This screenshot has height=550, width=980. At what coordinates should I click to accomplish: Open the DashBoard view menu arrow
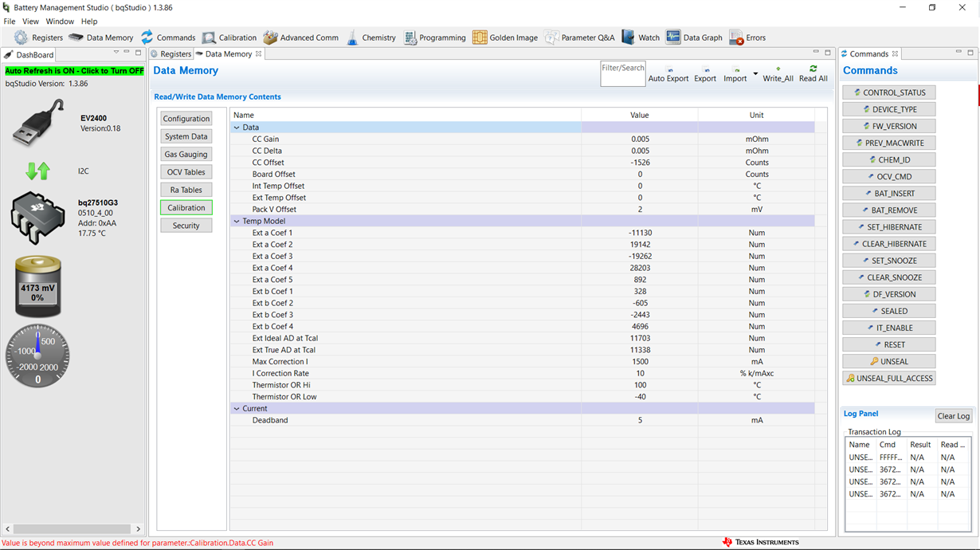click(x=116, y=53)
